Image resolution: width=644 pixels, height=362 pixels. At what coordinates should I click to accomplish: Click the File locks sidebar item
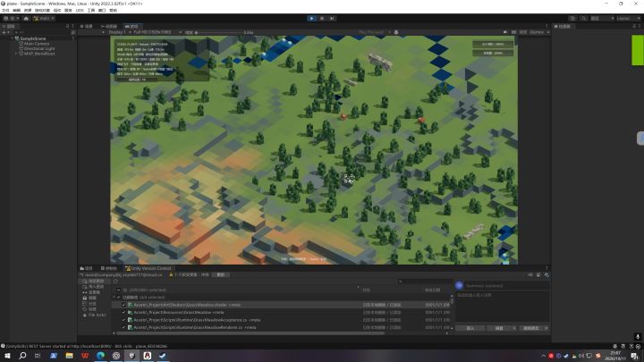[x=95, y=315]
